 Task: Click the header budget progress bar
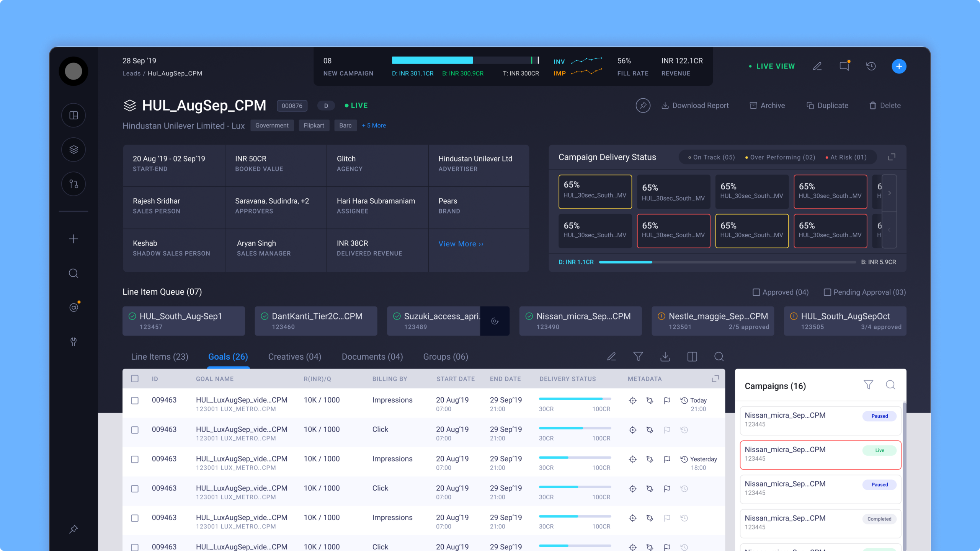(x=465, y=60)
